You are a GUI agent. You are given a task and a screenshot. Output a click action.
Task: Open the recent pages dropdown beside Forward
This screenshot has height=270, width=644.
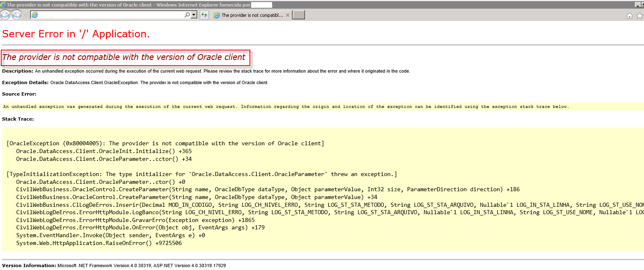click(x=25, y=15)
